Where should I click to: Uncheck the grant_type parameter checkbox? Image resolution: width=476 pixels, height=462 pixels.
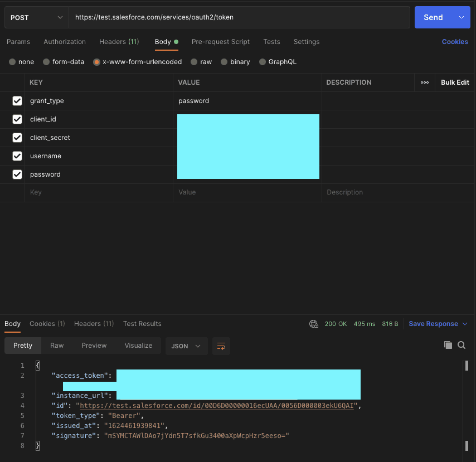[17, 101]
